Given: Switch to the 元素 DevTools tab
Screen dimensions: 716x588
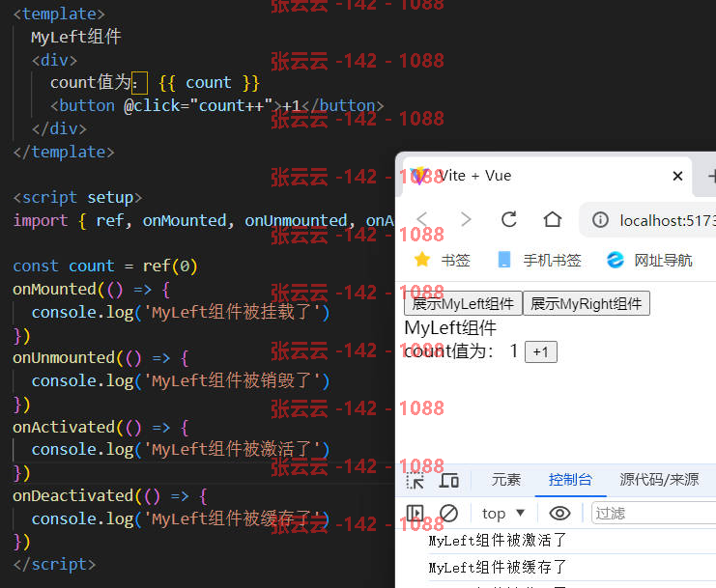Looking at the screenshot, I should tap(506, 480).
